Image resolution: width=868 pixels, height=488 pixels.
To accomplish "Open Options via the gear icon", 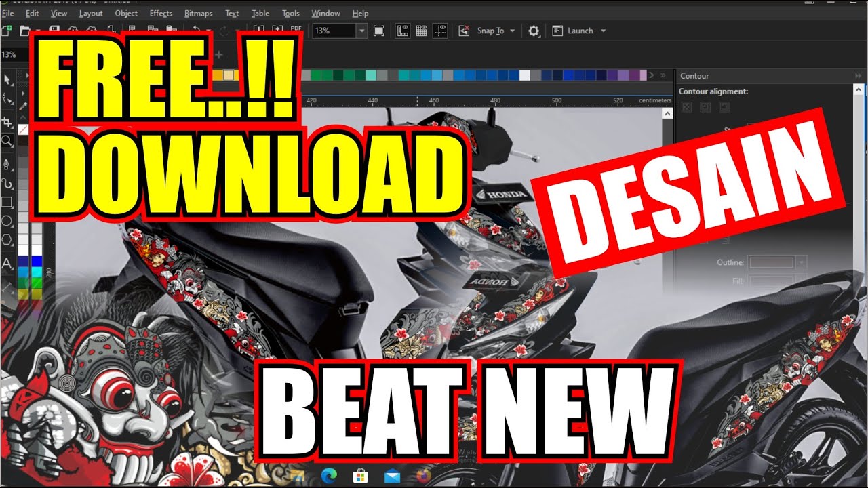I will click(x=534, y=30).
